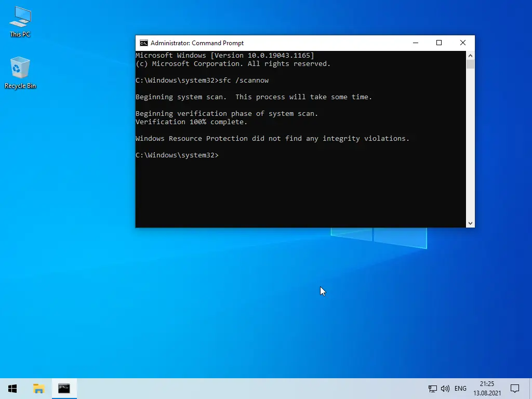This screenshot has width=532, height=399.
Task: Open the Action Center notifications icon
Action: pyautogui.click(x=515, y=389)
